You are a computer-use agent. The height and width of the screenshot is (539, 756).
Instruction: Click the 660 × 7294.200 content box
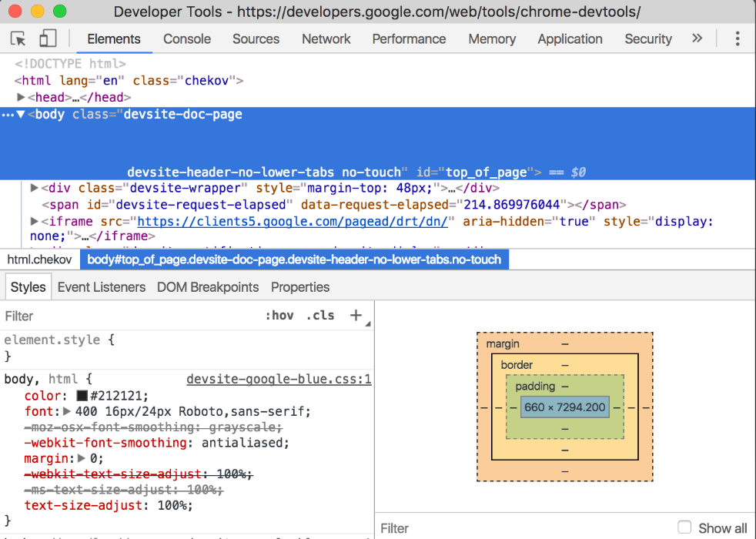pos(564,407)
